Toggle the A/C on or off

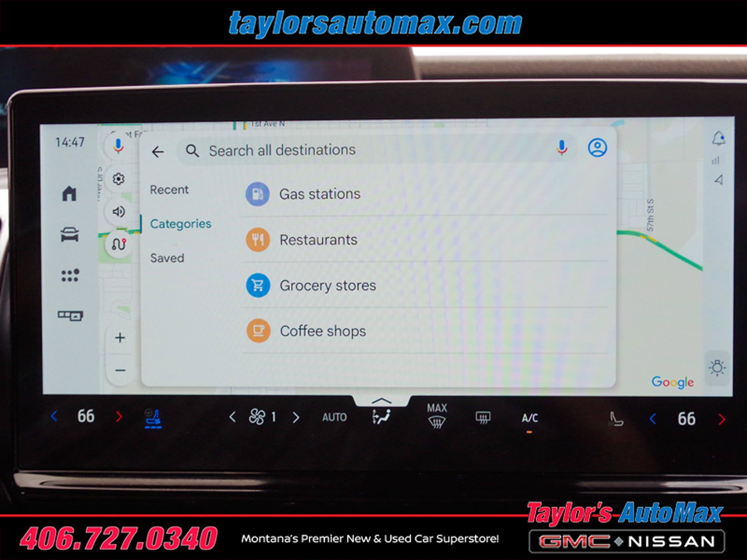530,418
